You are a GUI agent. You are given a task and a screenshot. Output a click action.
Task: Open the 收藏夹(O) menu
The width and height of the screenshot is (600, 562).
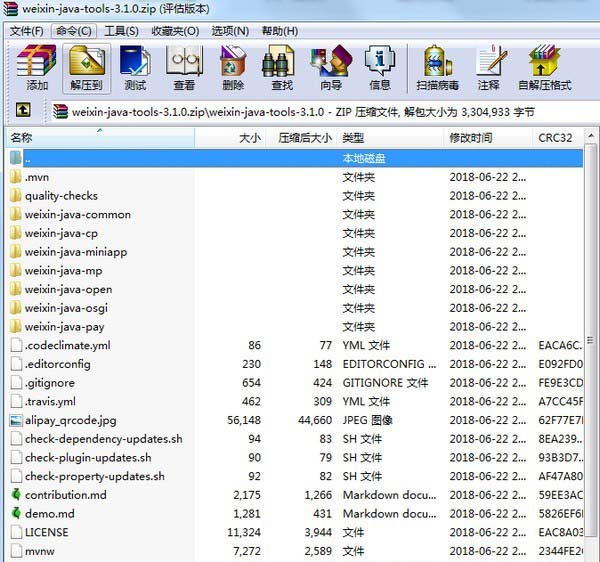[x=175, y=31]
